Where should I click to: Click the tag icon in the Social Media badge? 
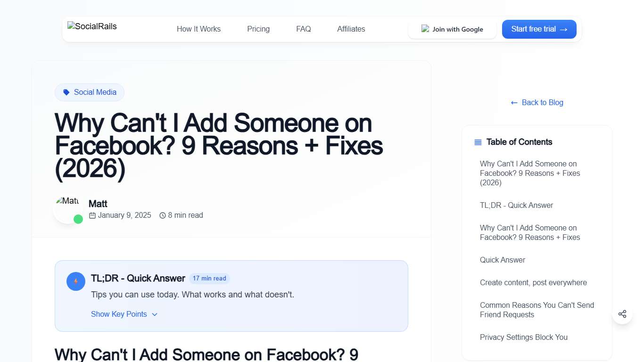66,92
